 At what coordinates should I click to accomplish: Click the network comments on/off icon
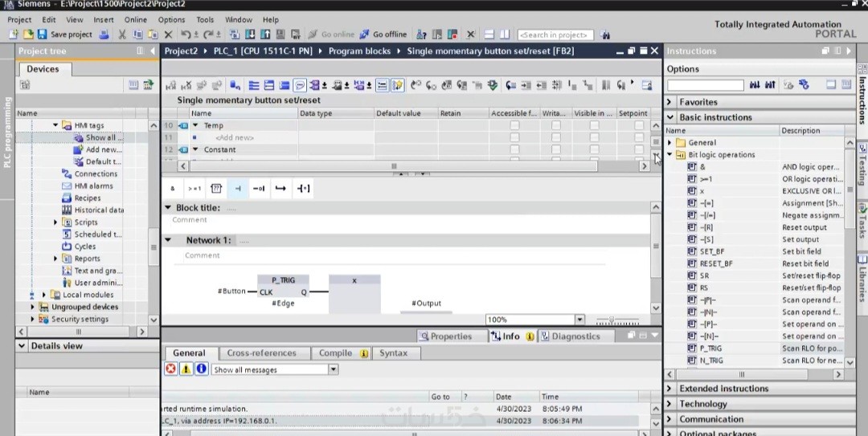pyautogui.click(x=300, y=85)
